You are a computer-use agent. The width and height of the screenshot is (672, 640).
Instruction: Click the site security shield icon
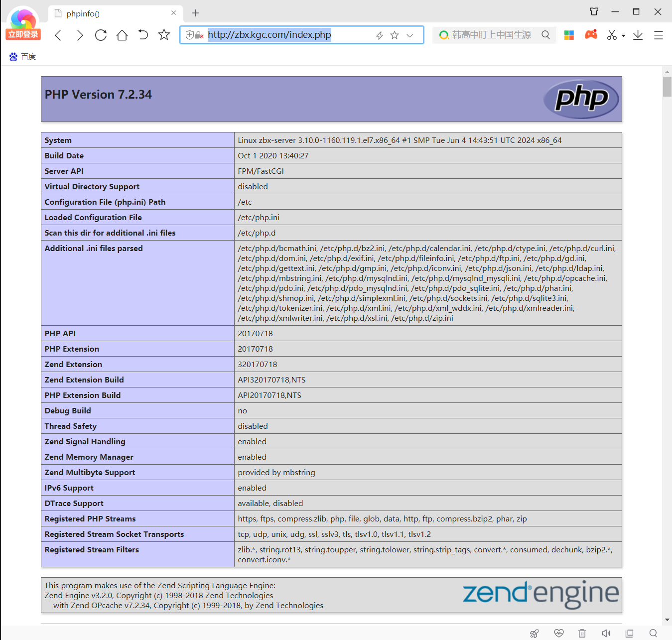tap(189, 35)
